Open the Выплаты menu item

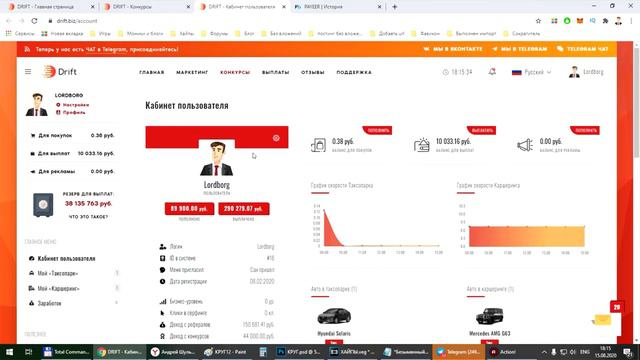click(275, 72)
